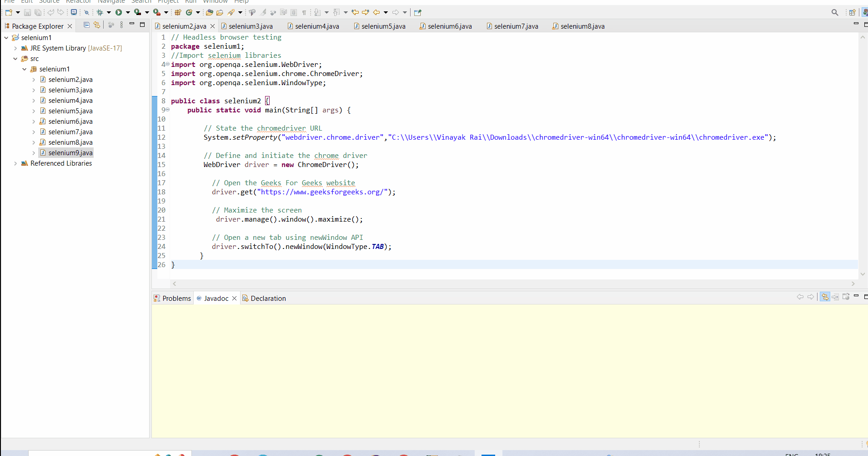Open the Debug dropdown arrow

coord(109,12)
